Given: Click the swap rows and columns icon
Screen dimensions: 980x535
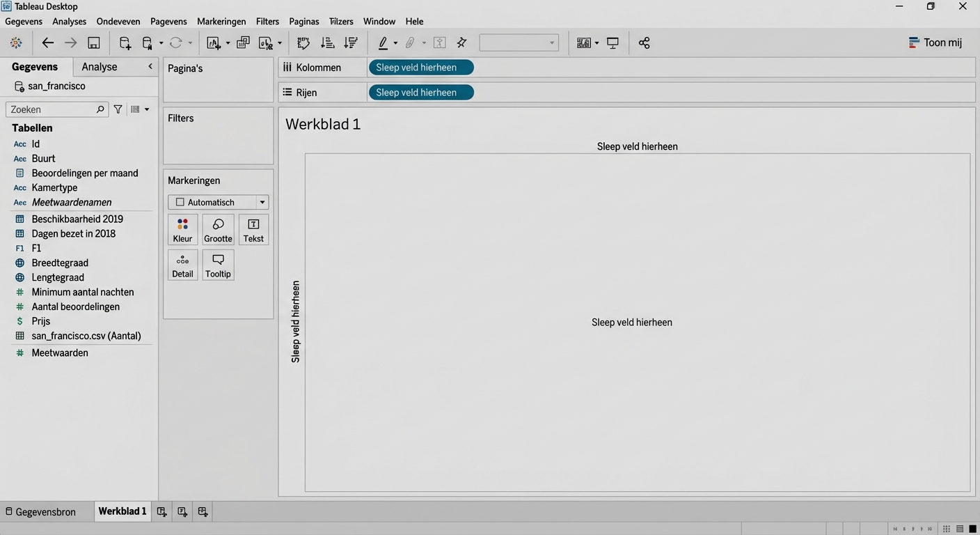Looking at the screenshot, I should 303,43.
